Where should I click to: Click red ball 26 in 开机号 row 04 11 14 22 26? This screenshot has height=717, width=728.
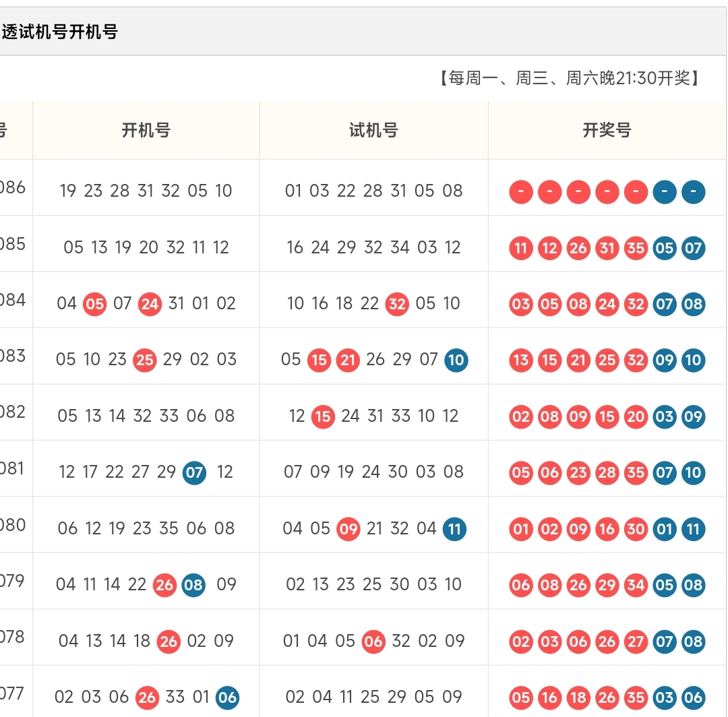pyautogui.click(x=165, y=585)
